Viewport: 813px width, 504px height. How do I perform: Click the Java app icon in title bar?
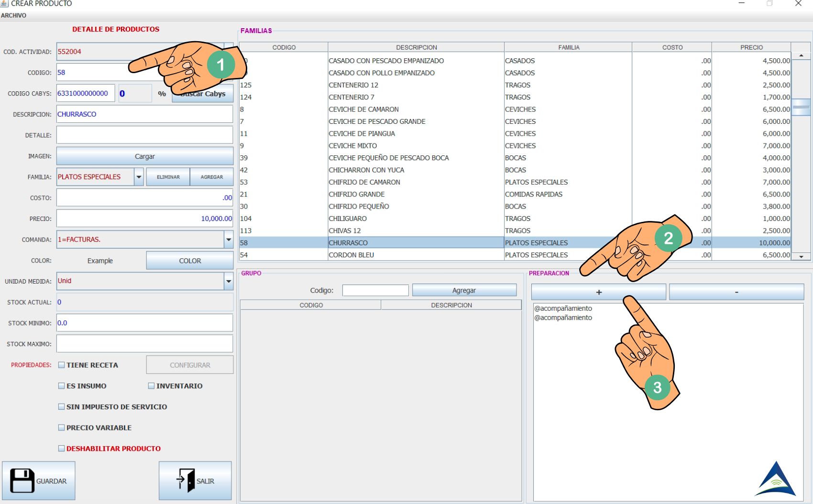[4, 3]
